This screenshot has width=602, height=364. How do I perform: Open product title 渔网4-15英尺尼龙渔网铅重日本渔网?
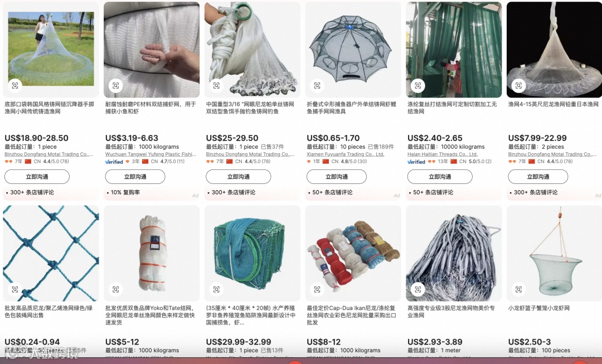click(554, 104)
